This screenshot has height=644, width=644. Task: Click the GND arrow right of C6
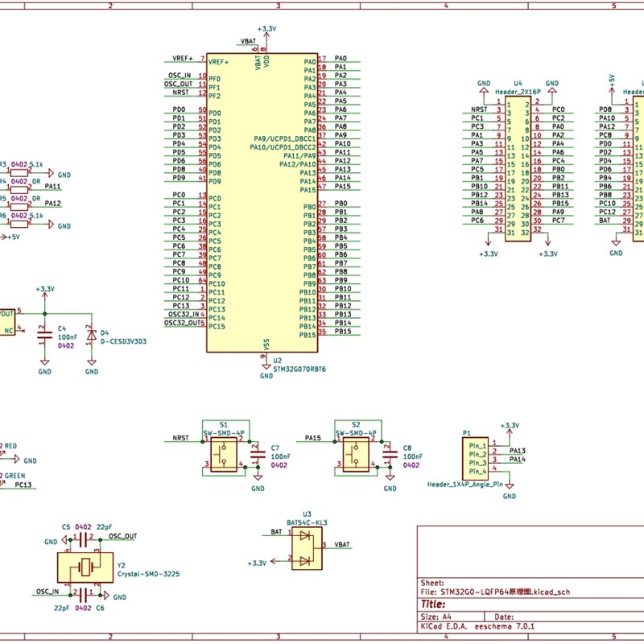pos(115,597)
